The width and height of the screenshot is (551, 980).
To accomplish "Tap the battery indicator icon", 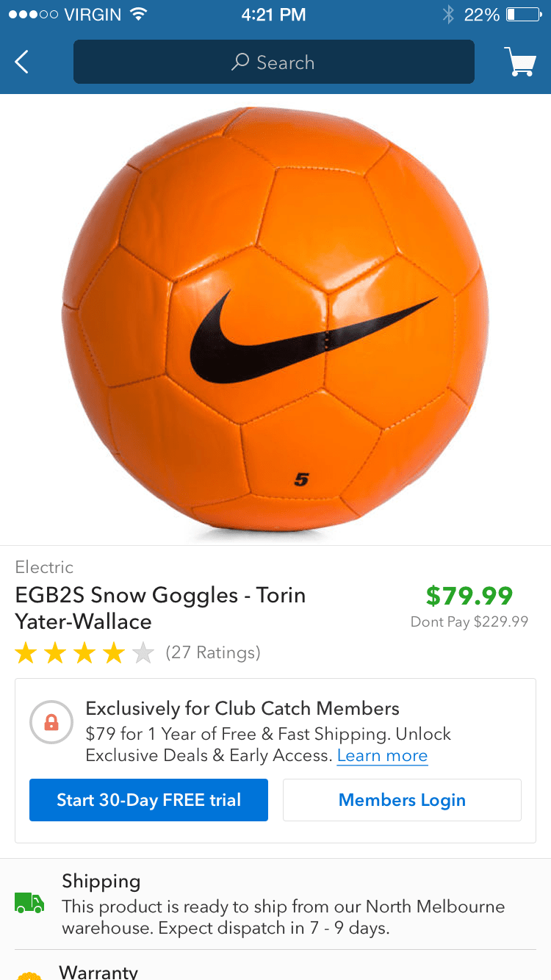I will click(523, 15).
